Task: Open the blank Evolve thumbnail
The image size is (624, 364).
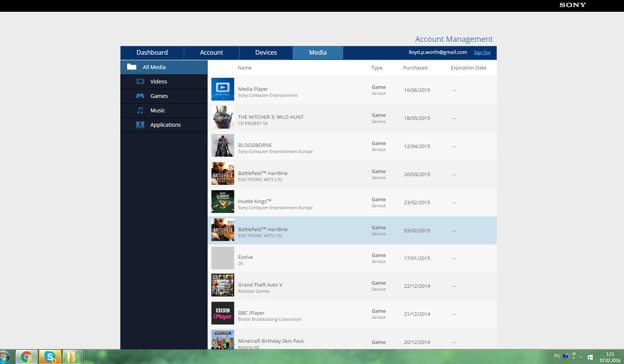Action: [x=223, y=258]
